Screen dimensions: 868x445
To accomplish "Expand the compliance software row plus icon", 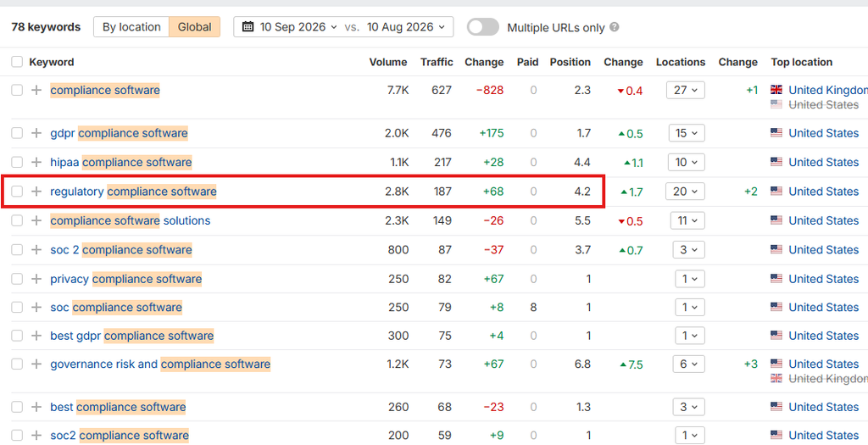I will coord(36,90).
